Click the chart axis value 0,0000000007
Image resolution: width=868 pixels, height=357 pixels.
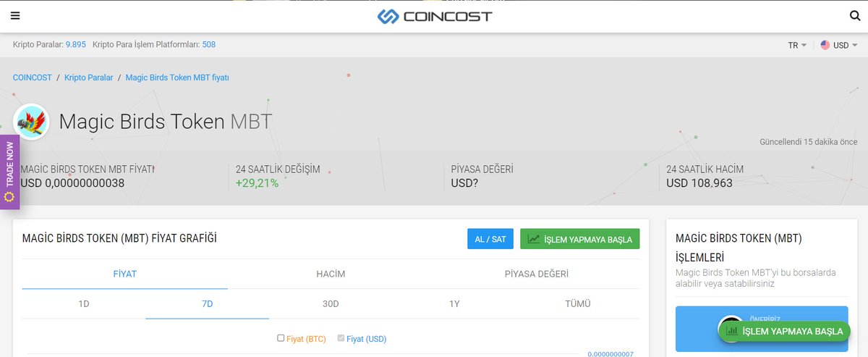click(610, 353)
